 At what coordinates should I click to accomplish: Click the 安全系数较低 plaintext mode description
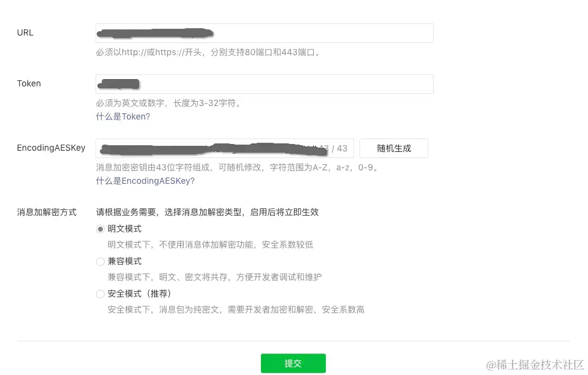[210, 245]
